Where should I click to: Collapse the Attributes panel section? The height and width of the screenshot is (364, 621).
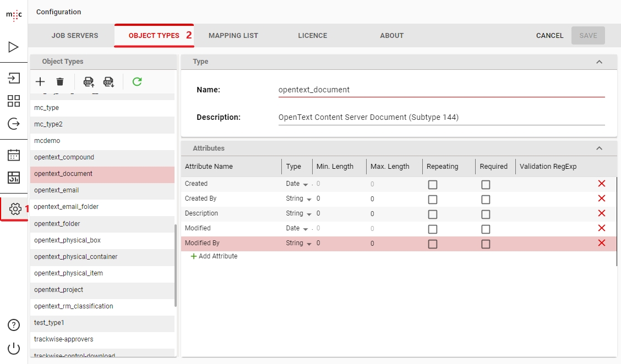click(599, 148)
